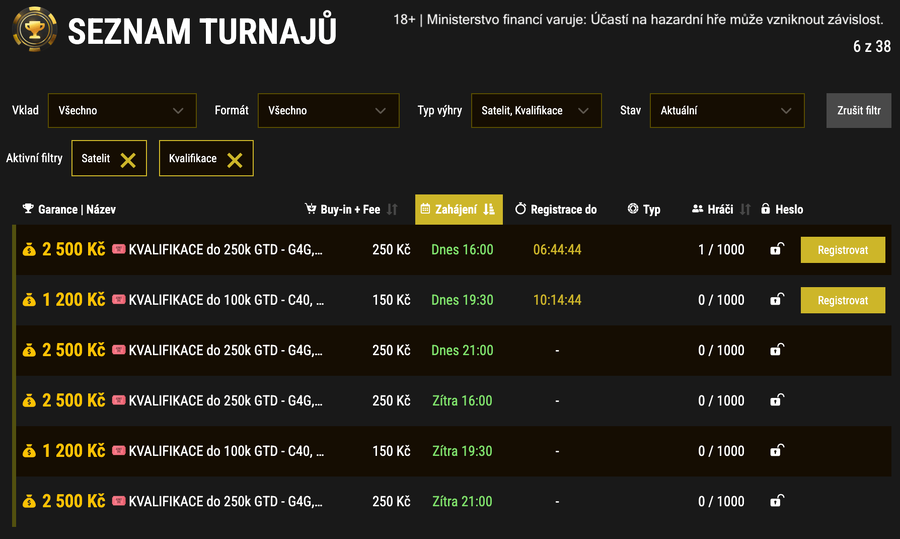Image resolution: width=900 pixels, height=539 pixels.
Task: Click the 6 z 38 results counter
Action: coord(872,46)
